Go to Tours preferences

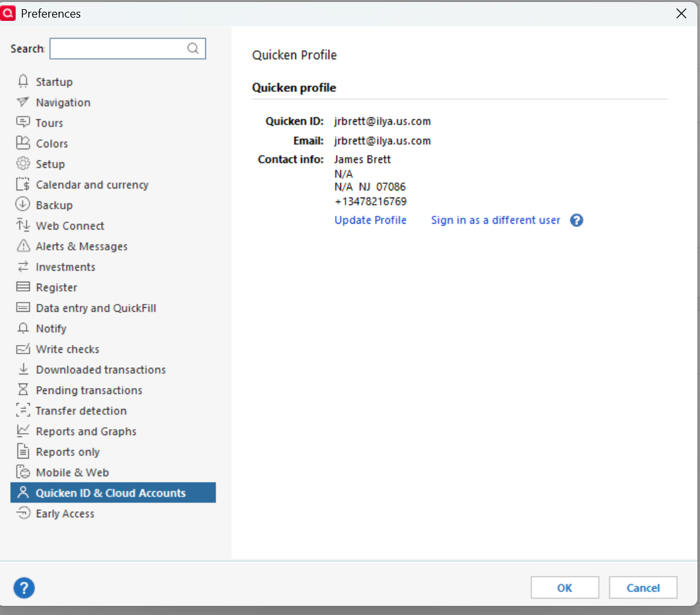pyautogui.click(x=49, y=123)
